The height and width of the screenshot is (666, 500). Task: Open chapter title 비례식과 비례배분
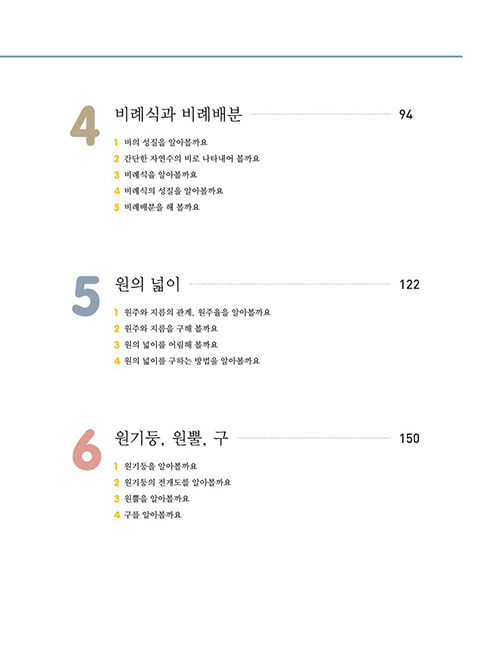click(x=178, y=114)
